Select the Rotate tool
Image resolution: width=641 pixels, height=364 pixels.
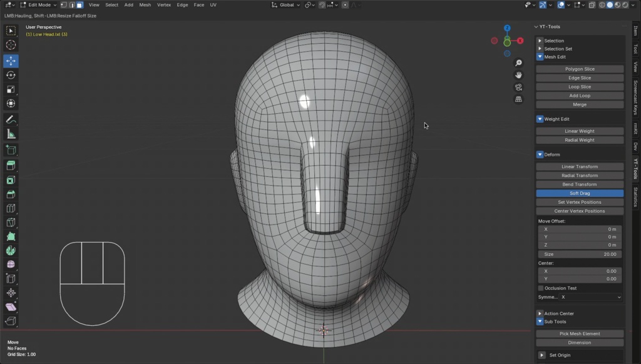(11, 75)
